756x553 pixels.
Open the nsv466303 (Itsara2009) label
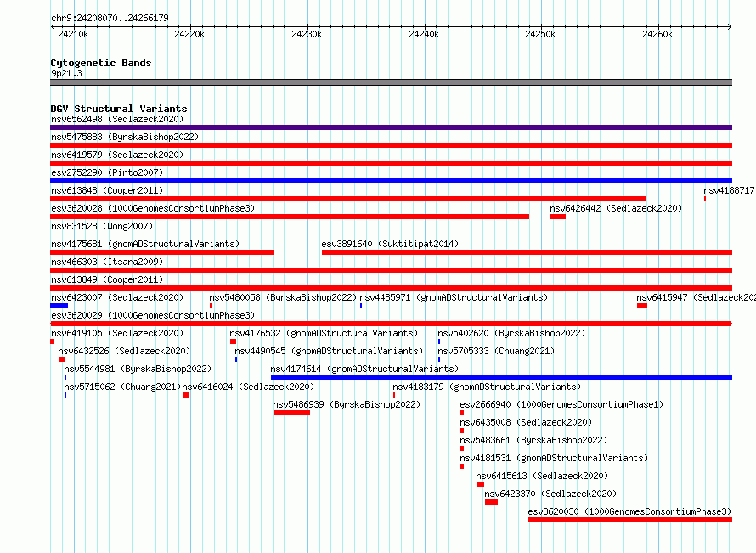(x=107, y=262)
